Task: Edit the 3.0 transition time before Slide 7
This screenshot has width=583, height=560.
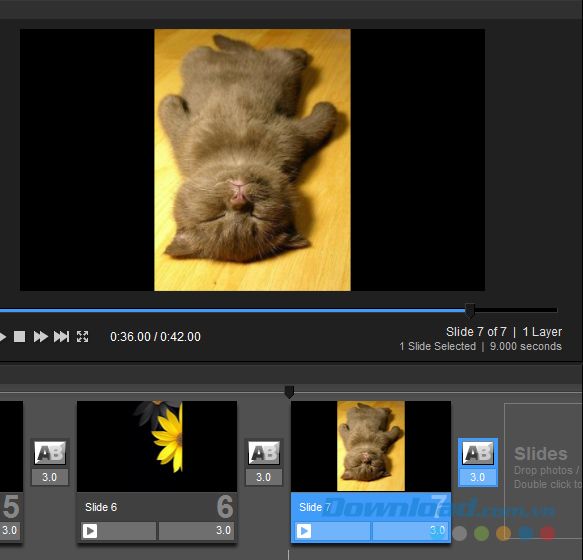Action: (x=264, y=477)
